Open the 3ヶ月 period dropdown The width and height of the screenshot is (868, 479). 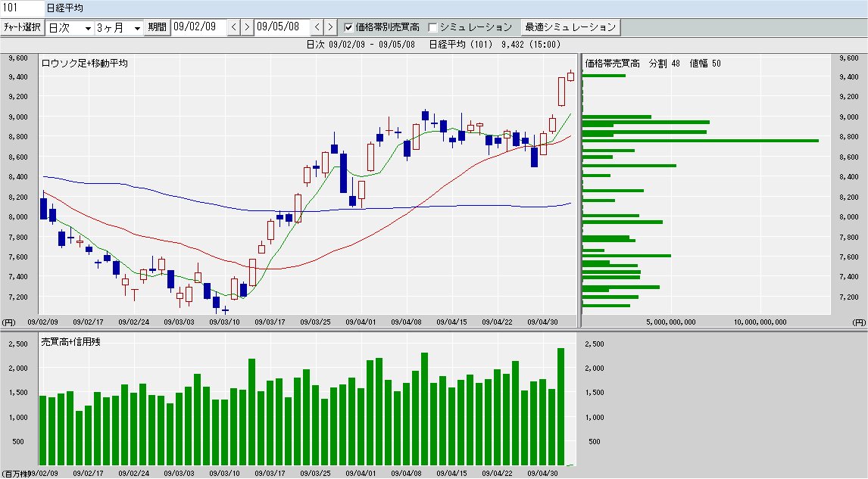[x=118, y=28]
